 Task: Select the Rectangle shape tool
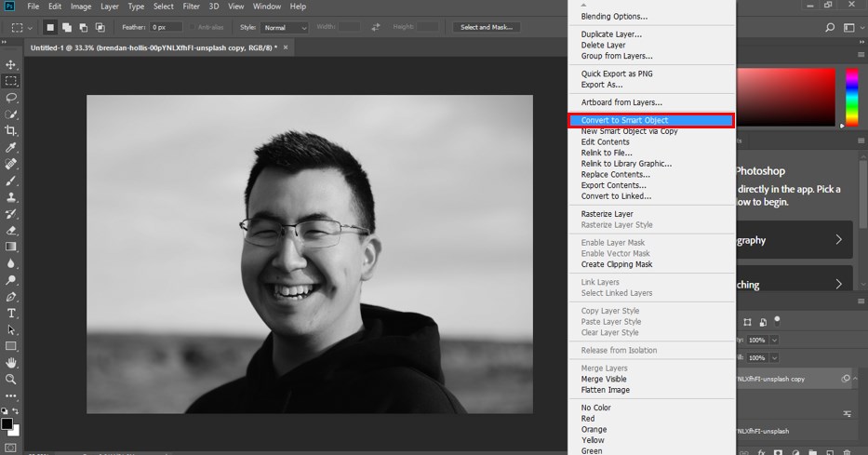pyautogui.click(x=10, y=346)
